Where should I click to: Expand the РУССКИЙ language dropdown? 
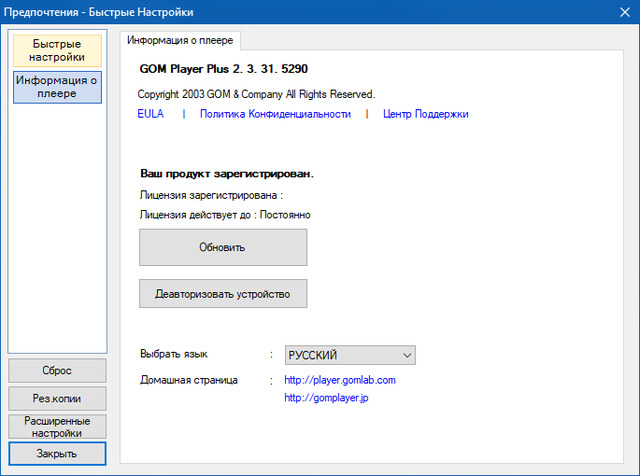coord(349,355)
